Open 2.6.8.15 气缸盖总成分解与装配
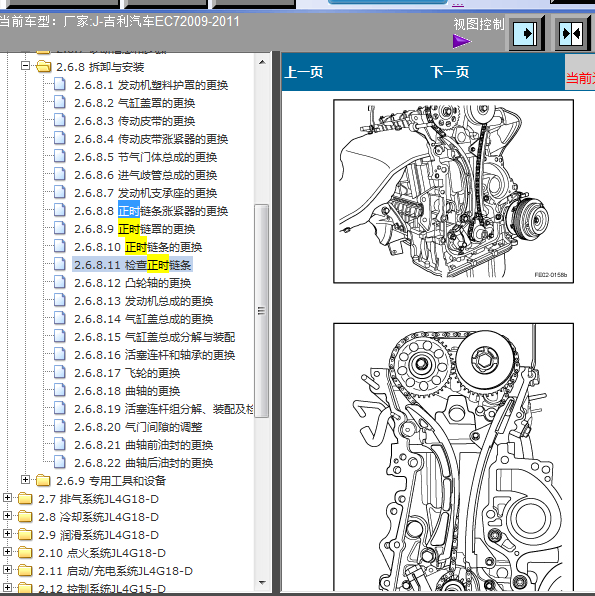This screenshot has height=596, width=595. (x=154, y=337)
